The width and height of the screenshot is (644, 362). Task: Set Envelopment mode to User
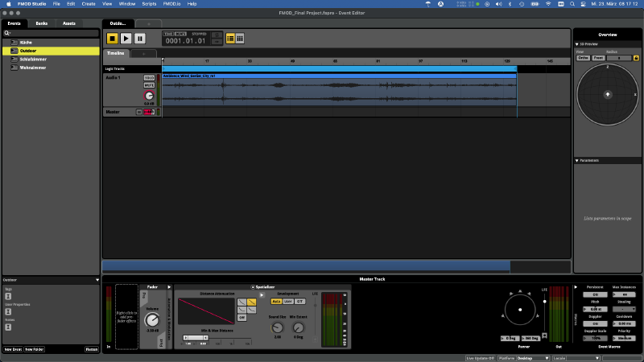tap(288, 301)
